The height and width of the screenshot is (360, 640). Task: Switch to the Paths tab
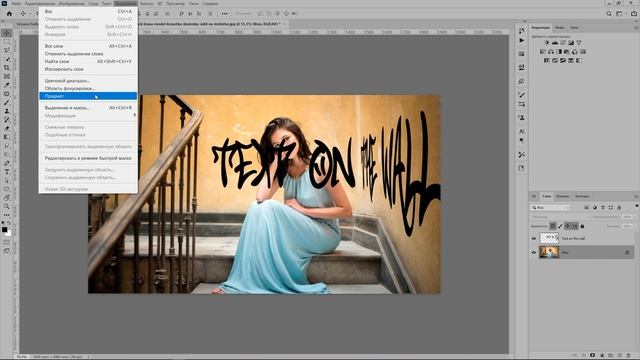582,196
